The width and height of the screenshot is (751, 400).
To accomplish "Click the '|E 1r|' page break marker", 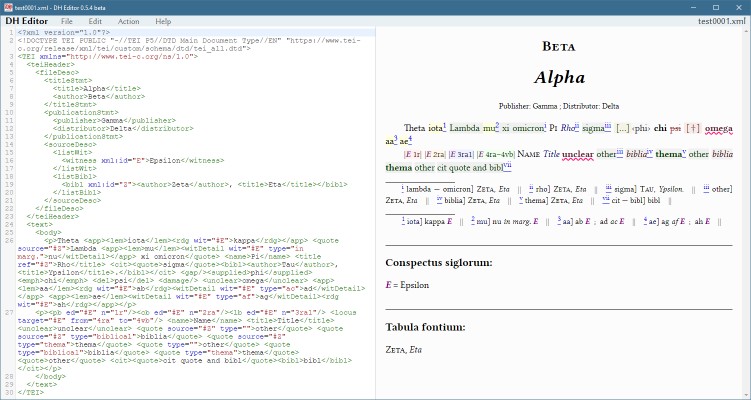I will click(x=412, y=154).
